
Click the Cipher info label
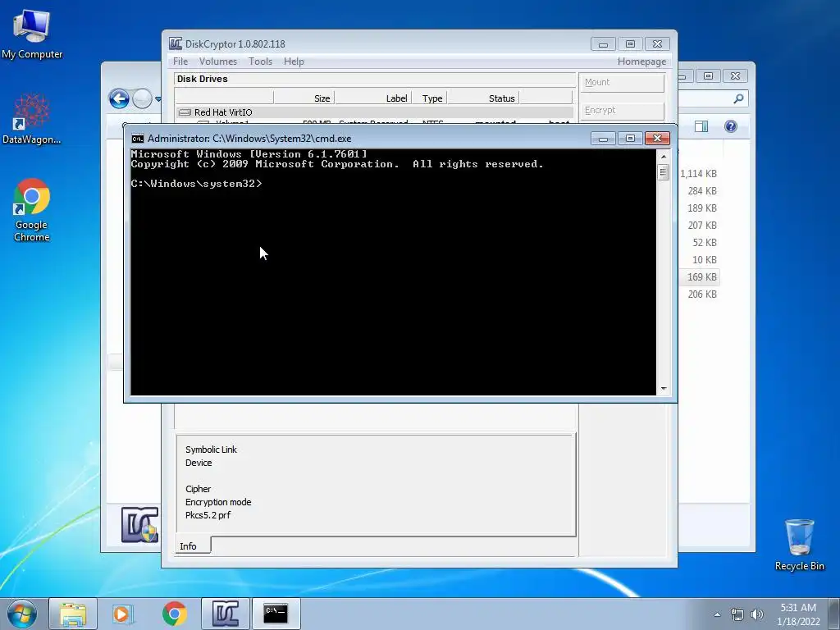[199, 489]
